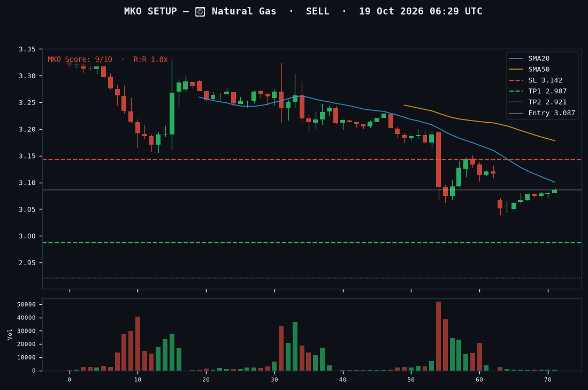Click the '19 Oct 2026 06:29 UTC' timestamp
The height and width of the screenshot is (390, 588).
pyautogui.click(x=421, y=11)
